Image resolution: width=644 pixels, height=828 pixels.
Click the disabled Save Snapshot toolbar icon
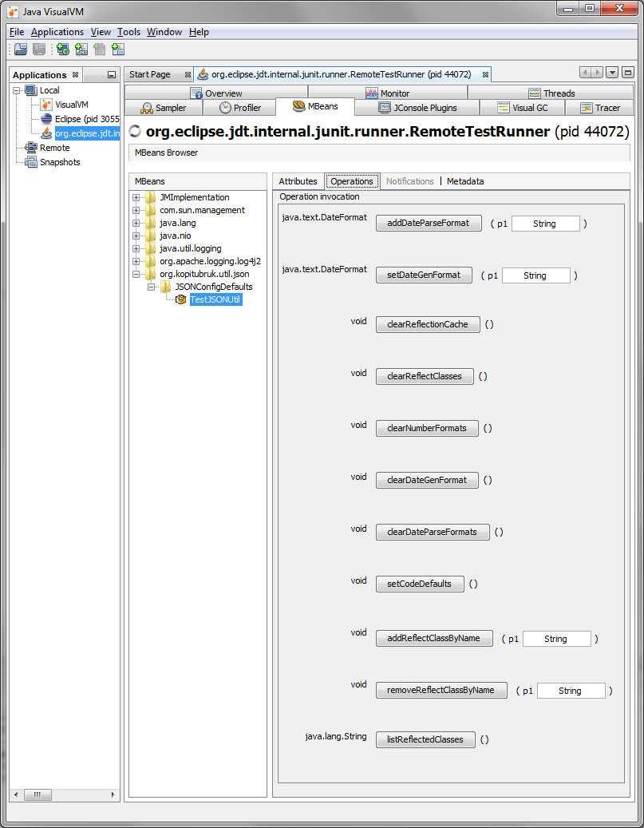[x=39, y=50]
